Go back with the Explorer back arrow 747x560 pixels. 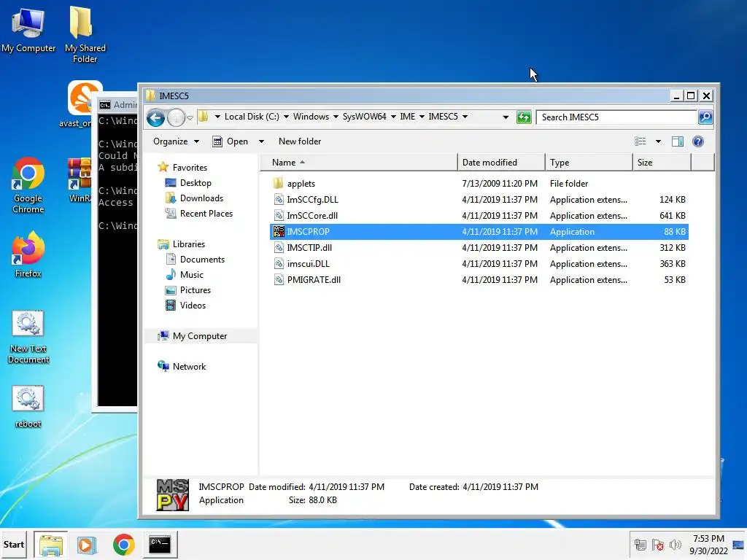[x=155, y=117]
